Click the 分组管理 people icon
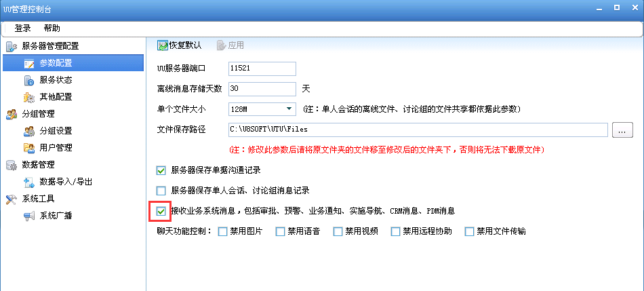 click(x=11, y=114)
